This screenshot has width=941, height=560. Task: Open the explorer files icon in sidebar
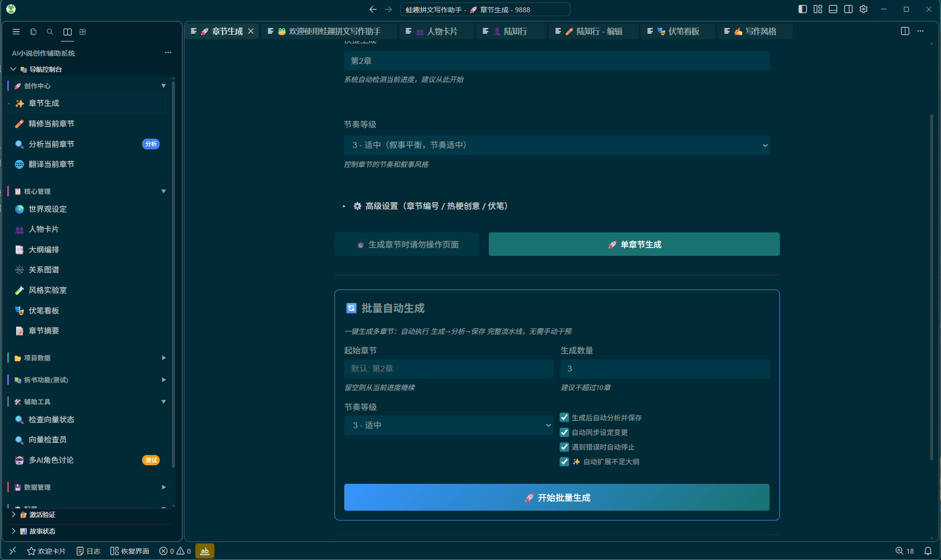point(33,32)
